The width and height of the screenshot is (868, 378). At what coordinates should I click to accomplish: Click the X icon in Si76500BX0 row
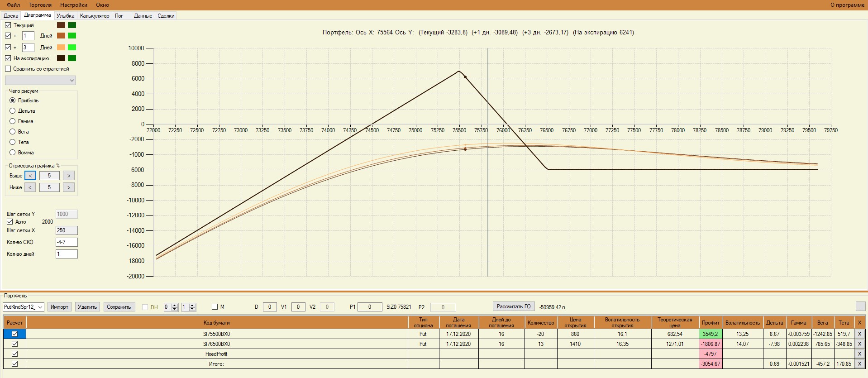point(859,344)
